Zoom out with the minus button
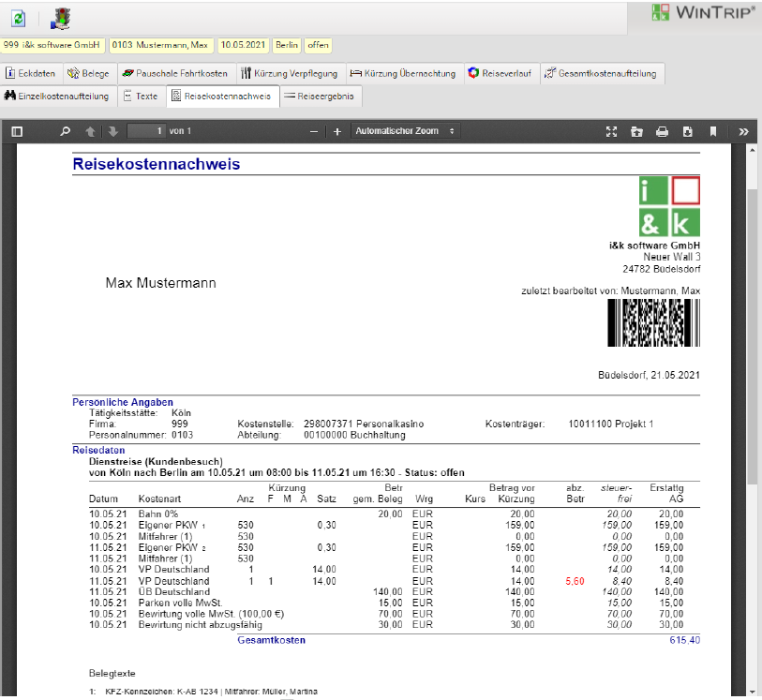Viewport: 762px width, 700px height. pos(314,131)
